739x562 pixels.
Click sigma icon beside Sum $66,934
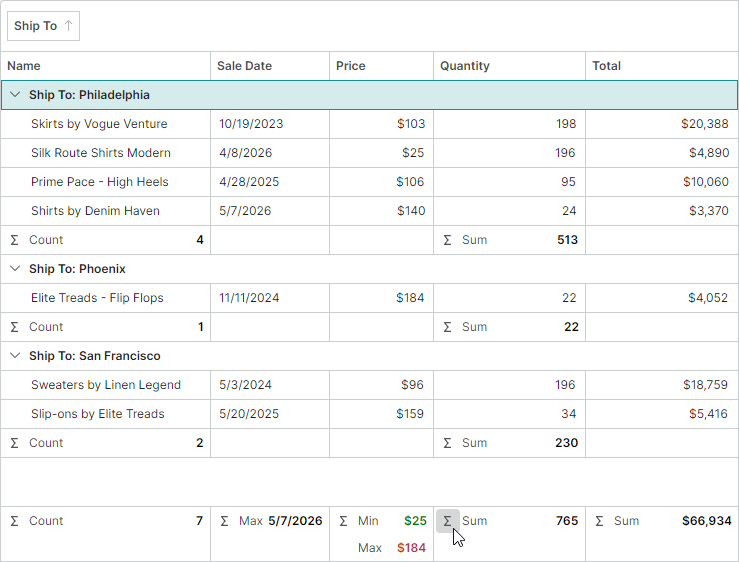[x=599, y=521]
